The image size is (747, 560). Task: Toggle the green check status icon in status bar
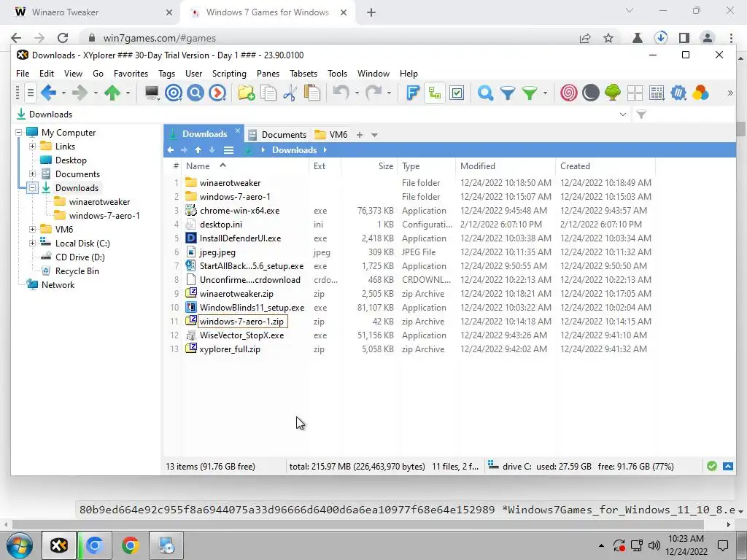pos(712,466)
